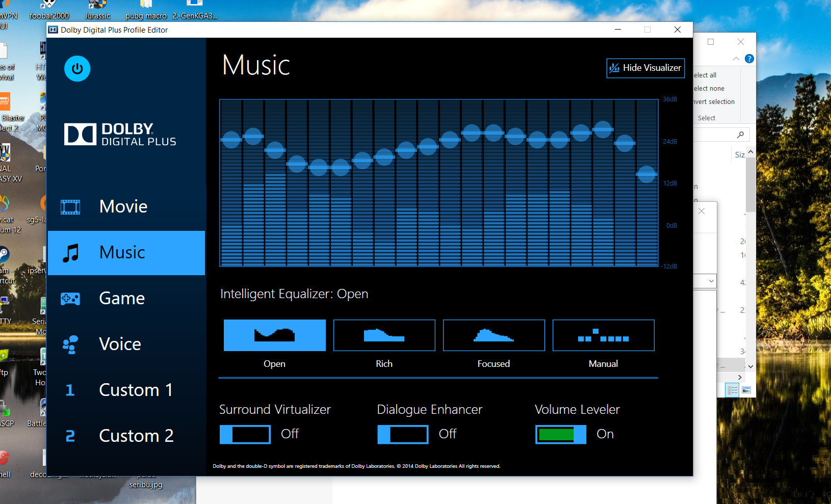831x504 pixels.
Task: Collapse the ribbon in Explorer window
Action: click(x=736, y=59)
